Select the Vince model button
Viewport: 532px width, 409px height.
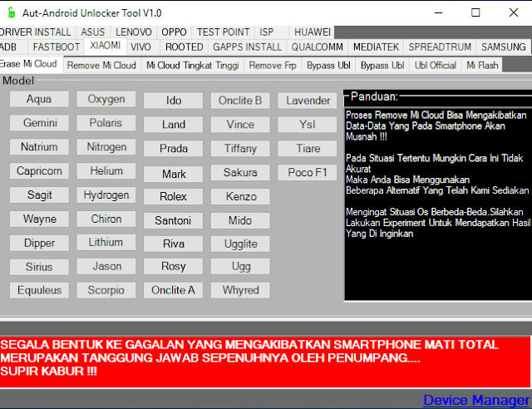point(240,125)
